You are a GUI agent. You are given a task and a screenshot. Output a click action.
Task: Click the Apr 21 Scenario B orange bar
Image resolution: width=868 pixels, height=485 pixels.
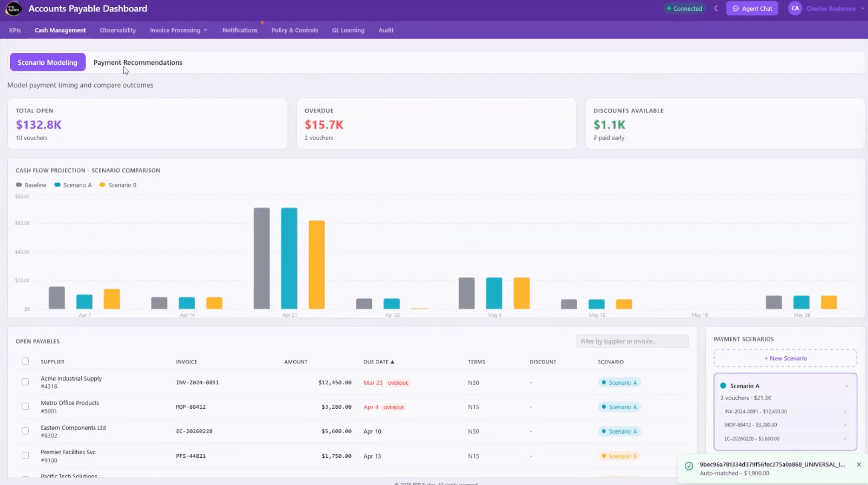click(317, 265)
